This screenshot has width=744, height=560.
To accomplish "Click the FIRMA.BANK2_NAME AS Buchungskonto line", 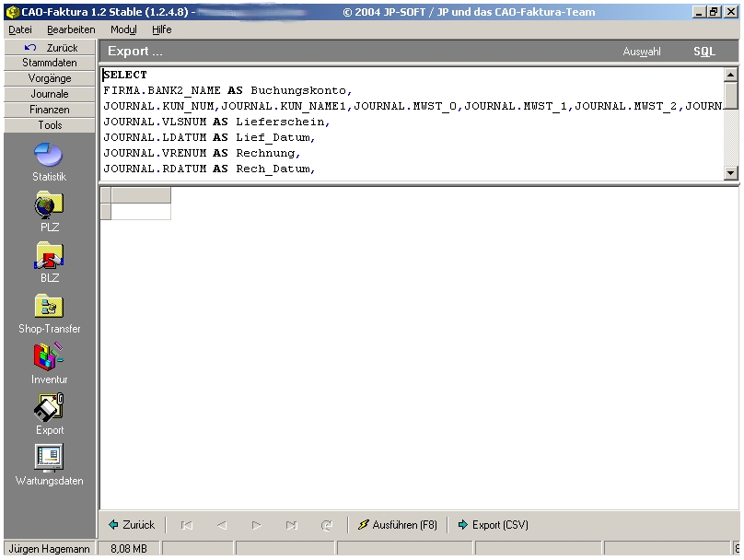I will pos(227,90).
